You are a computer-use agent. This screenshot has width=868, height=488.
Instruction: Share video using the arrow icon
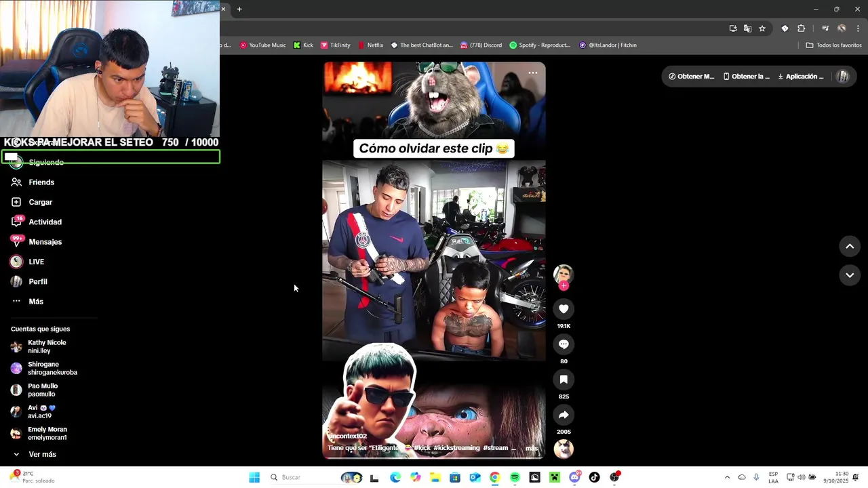(564, 415)
